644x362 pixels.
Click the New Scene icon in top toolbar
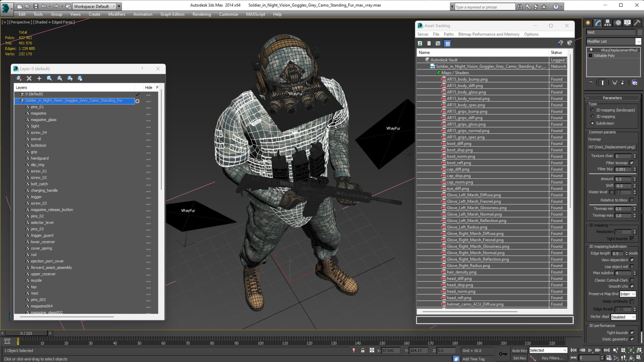tap(19, 6)
